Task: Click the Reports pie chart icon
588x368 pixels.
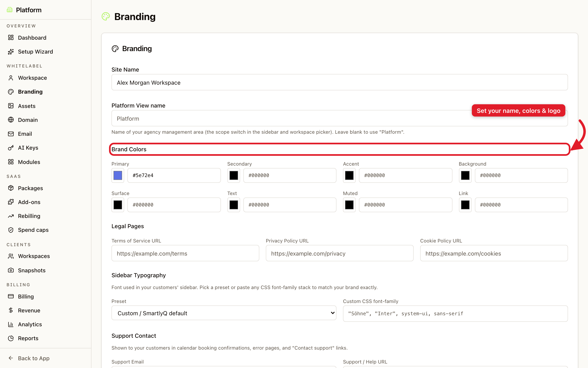Action: pyautogui.click(x=11, y=338)
